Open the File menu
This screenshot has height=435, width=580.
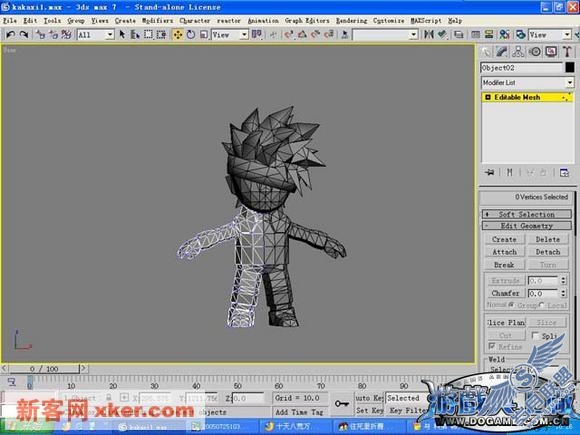coord(10,21)
